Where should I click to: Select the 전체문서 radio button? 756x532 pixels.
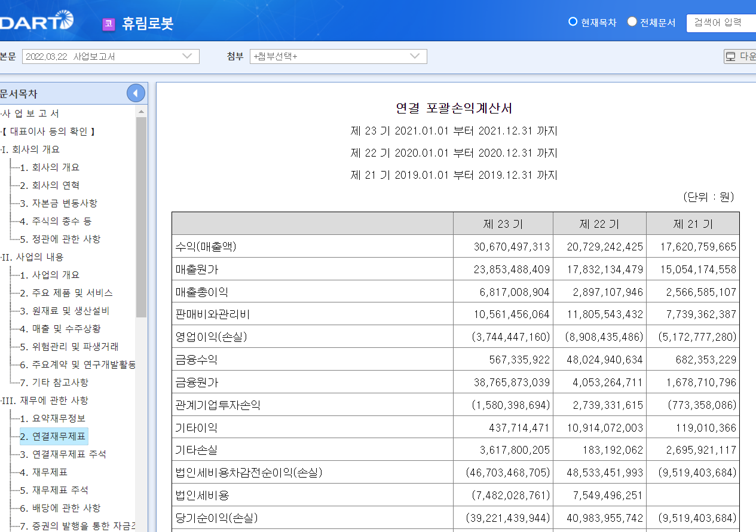pos(632,22)
